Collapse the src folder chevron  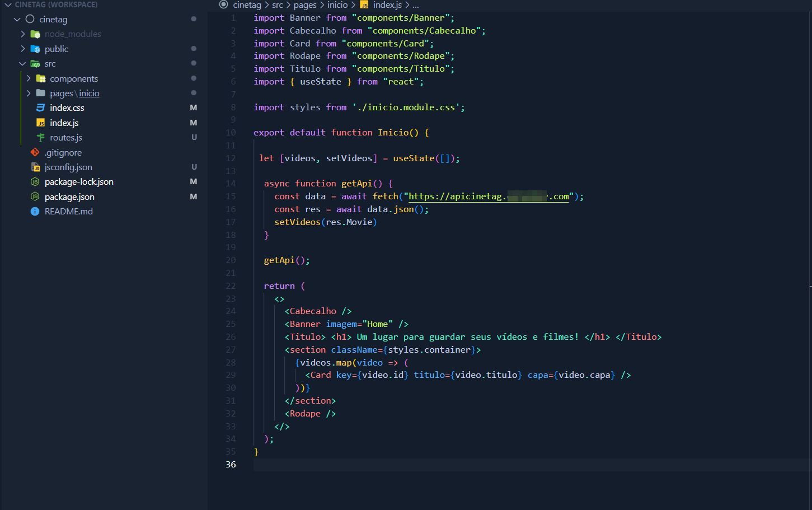click(x=23, y=64)
